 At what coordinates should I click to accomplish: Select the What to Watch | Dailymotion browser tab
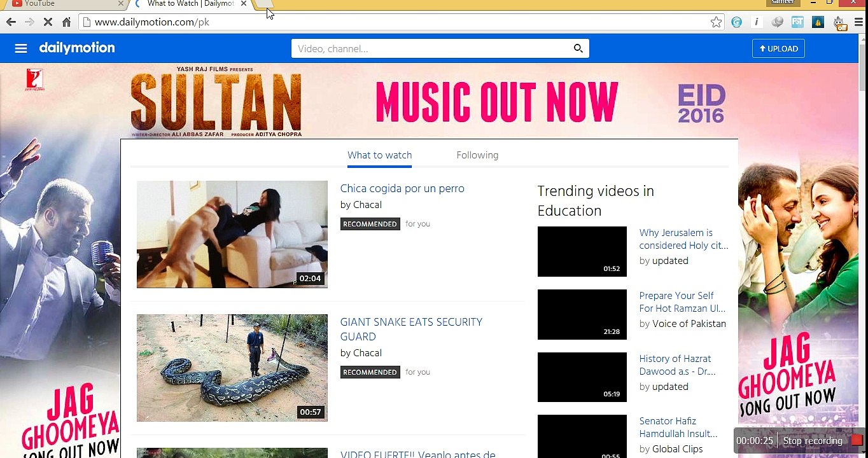191,4
